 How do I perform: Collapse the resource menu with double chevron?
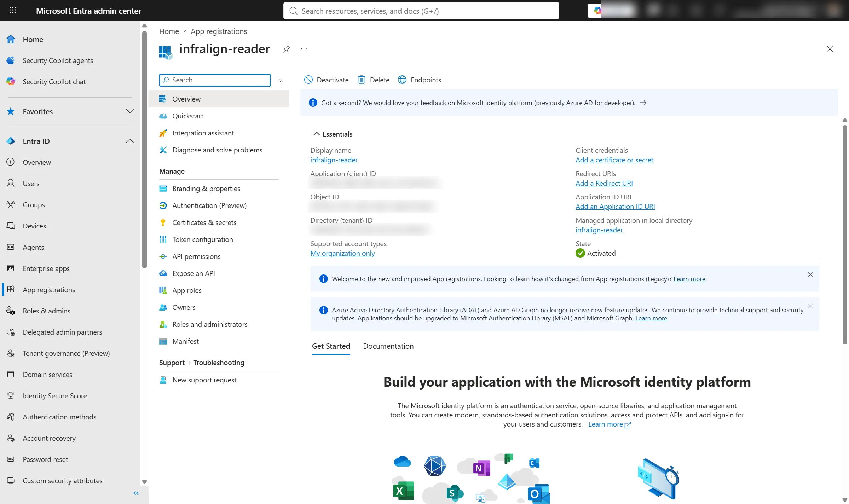tap(281, 80)
